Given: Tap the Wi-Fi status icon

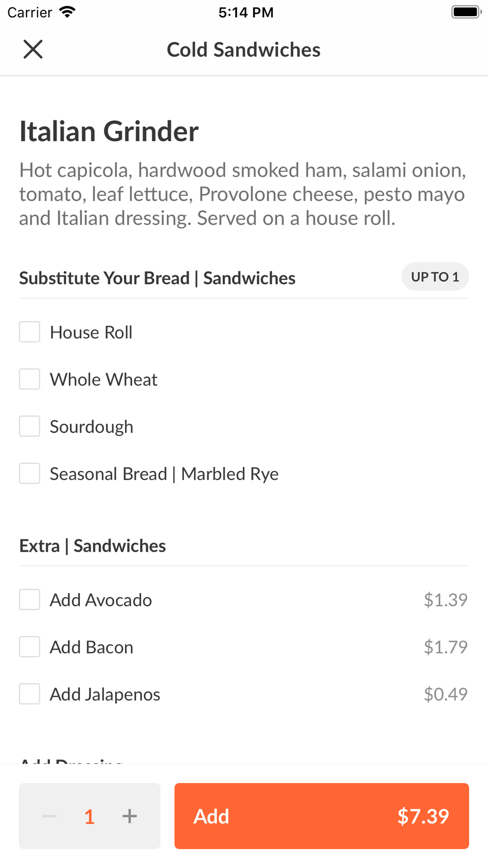Looking at the screenshot, I should pos(67,12).
